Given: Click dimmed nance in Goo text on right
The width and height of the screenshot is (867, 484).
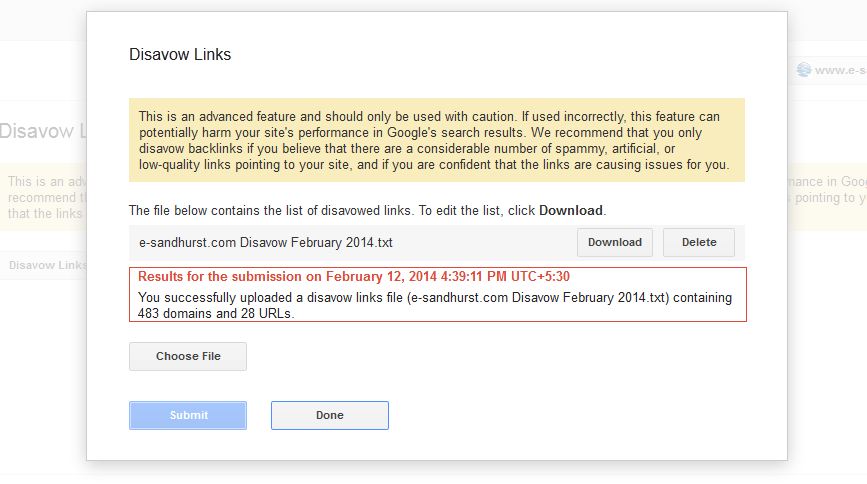Looking at the screenshot, I should (827, 181).
